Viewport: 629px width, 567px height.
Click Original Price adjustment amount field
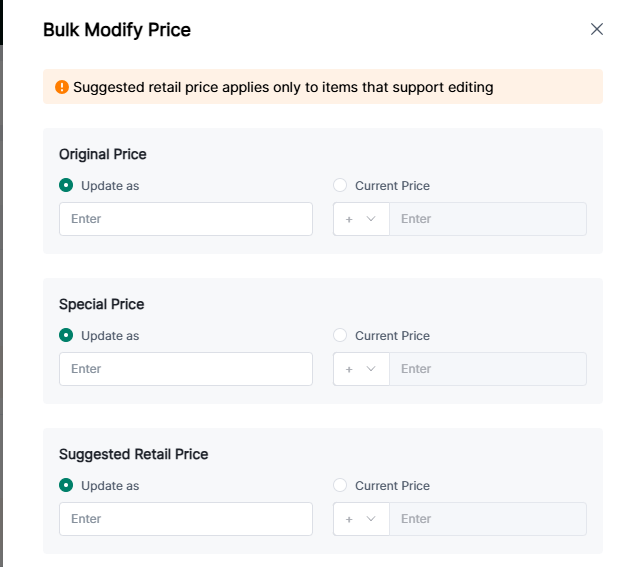tap(487, 219)
